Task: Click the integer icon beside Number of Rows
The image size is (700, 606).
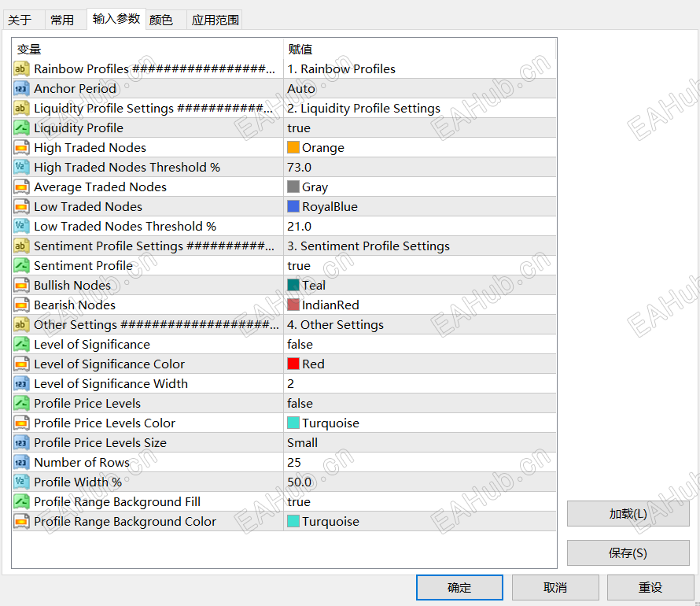Action: point(21,462)
